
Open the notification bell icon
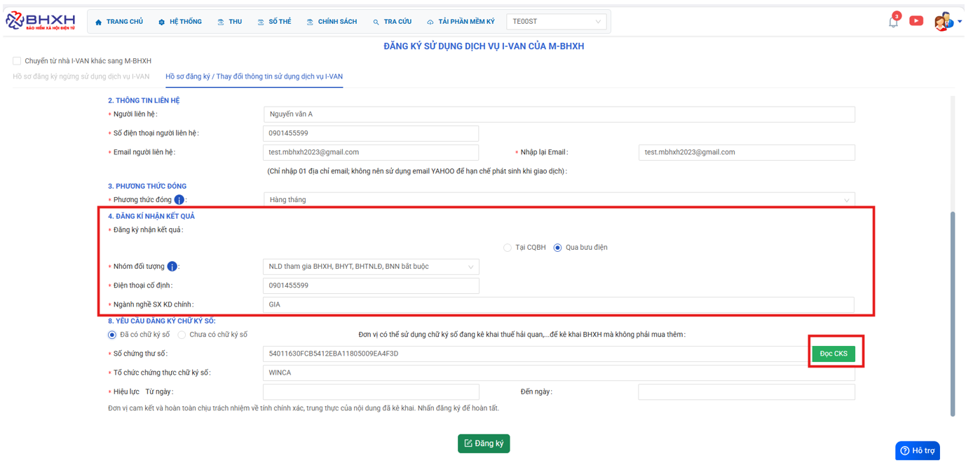click(893, 22)
